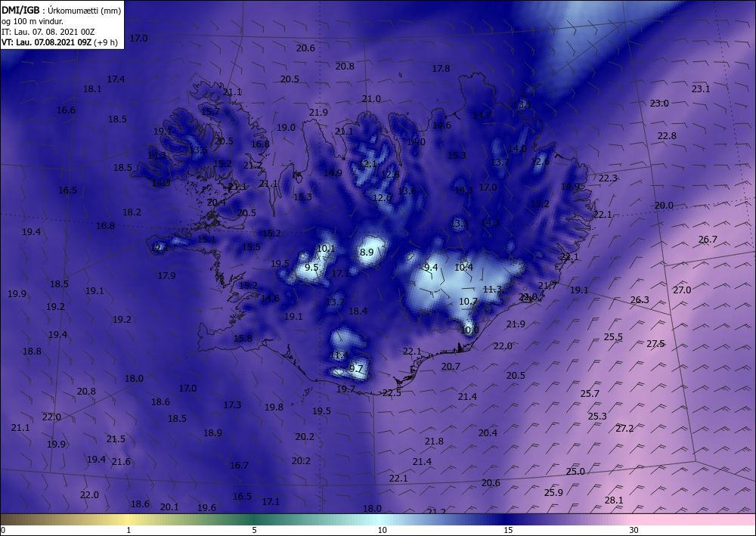Click the 25.7 value on the map

tap(590, 394)
